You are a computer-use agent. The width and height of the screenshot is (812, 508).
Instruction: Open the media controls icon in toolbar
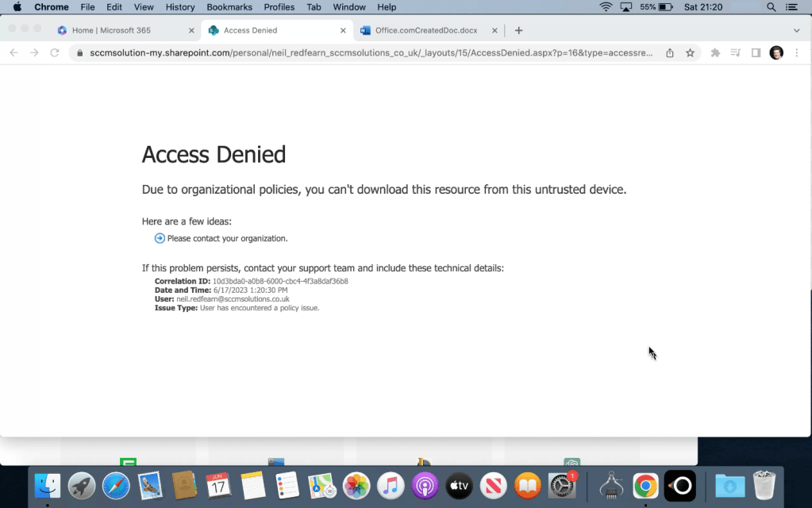pos(736,53)
